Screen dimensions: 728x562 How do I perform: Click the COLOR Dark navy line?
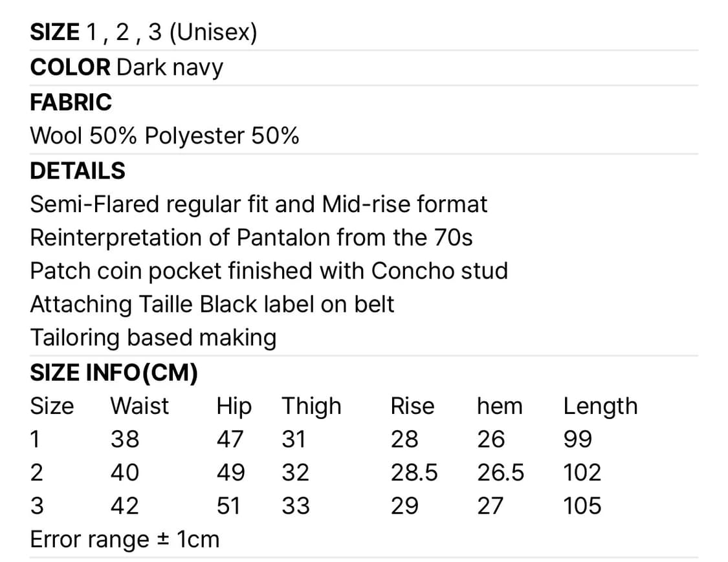tap(126, 67)
